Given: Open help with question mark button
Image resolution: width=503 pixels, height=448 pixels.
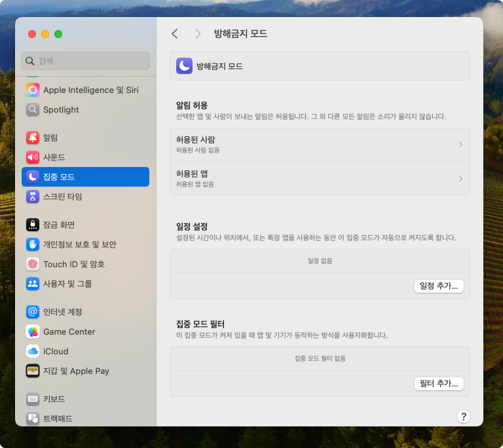Looking at the screenshot, I should (x=463, y=417).
